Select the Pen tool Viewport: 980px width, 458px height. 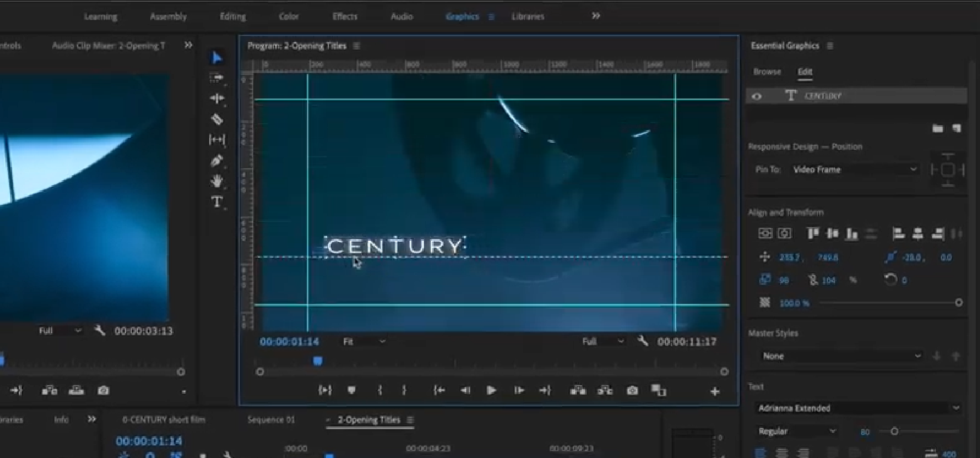[217, 161]
